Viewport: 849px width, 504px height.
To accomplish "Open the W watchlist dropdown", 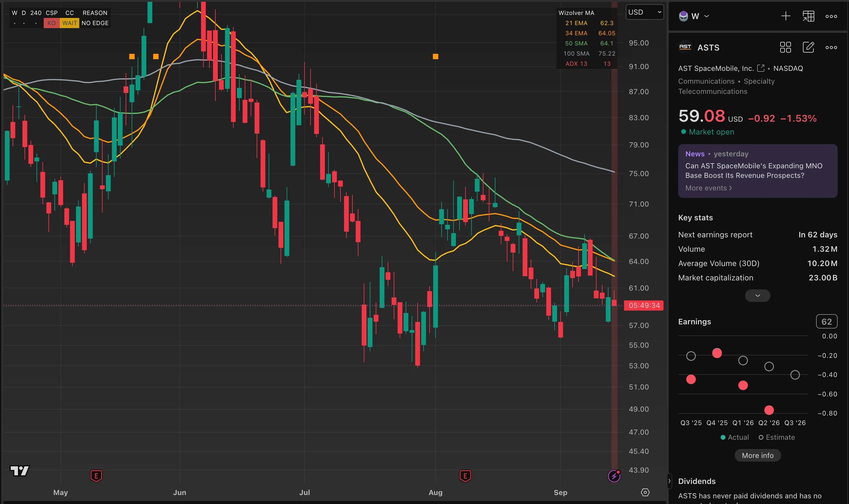I will [694, 16].
